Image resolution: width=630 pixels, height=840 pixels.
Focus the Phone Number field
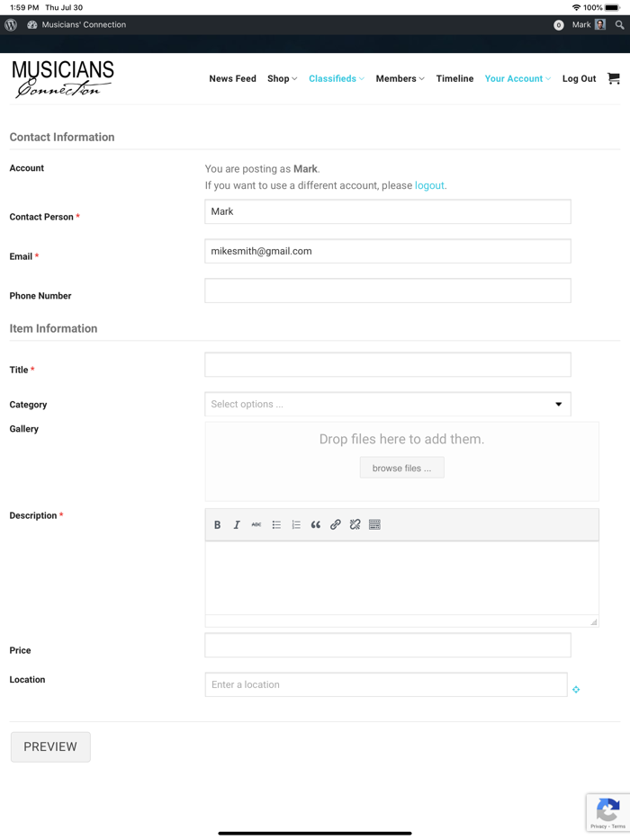click(388, 290)
